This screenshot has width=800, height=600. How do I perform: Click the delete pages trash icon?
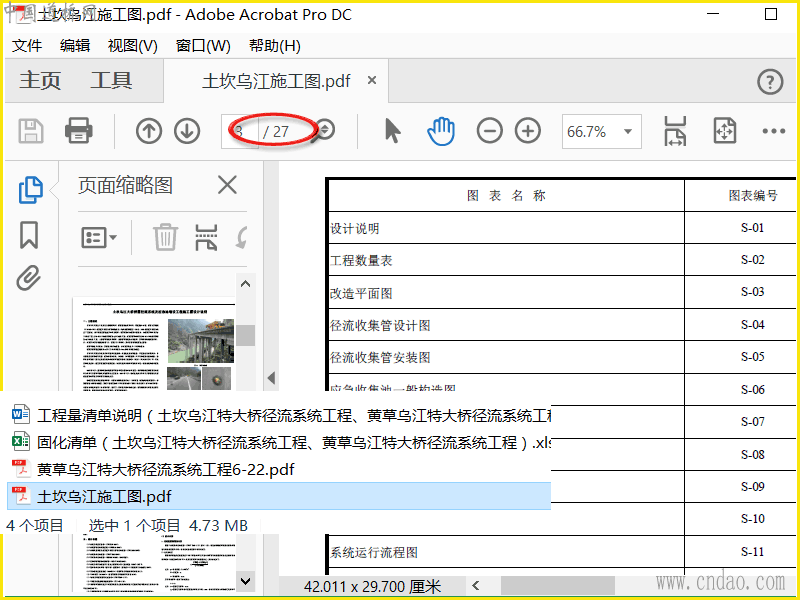tap(165, 237)
